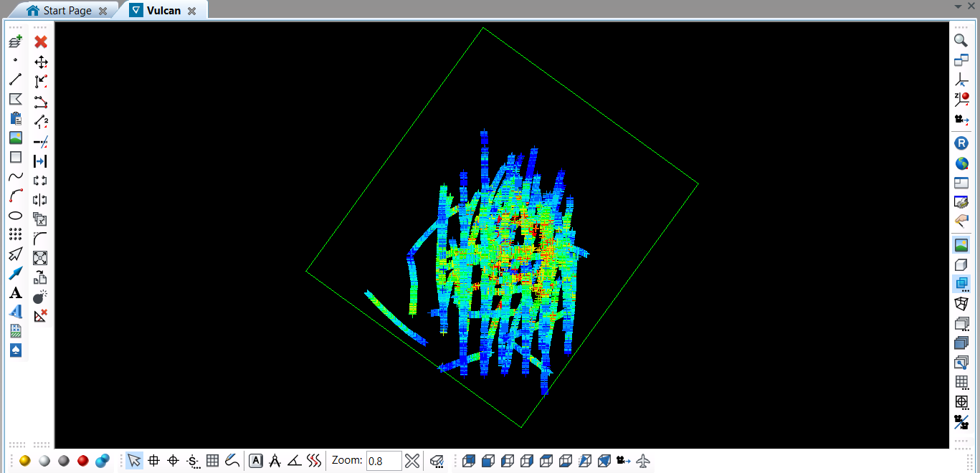This screenshot has height=473, width=980.
Task: Select the draw rectangle tool
Action: (x=16, y=157)
